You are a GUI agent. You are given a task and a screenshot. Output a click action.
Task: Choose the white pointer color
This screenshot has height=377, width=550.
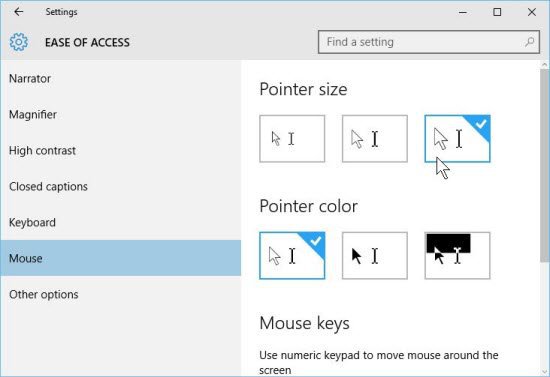tap(292, 256)
